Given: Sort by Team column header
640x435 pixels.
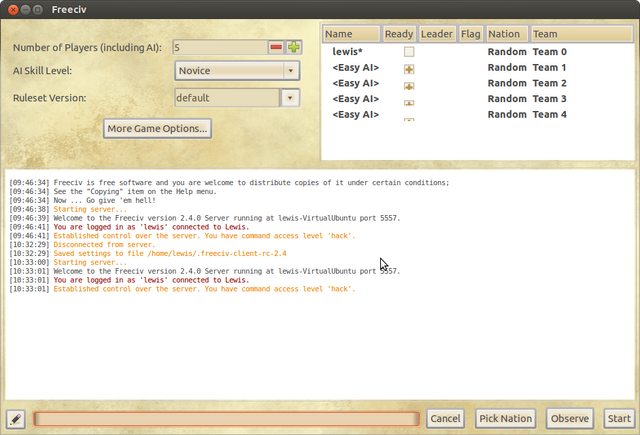Looking at the screenshot, I should [582, 34].
